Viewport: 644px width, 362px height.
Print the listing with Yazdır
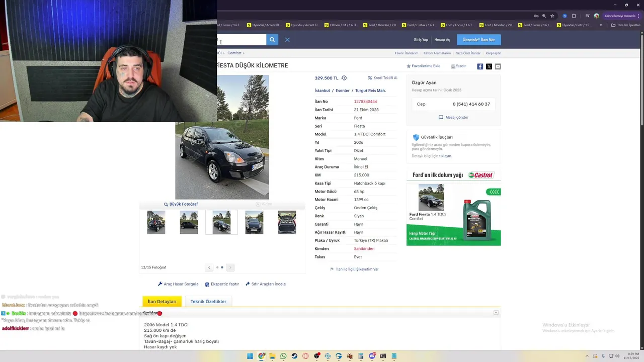(x=458, y=66)
